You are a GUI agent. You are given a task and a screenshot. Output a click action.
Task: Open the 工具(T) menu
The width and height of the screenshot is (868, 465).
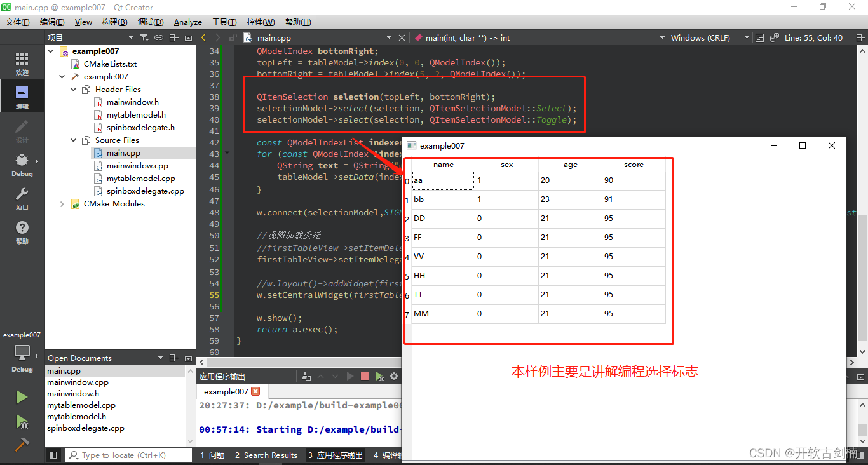click(224, 22)
